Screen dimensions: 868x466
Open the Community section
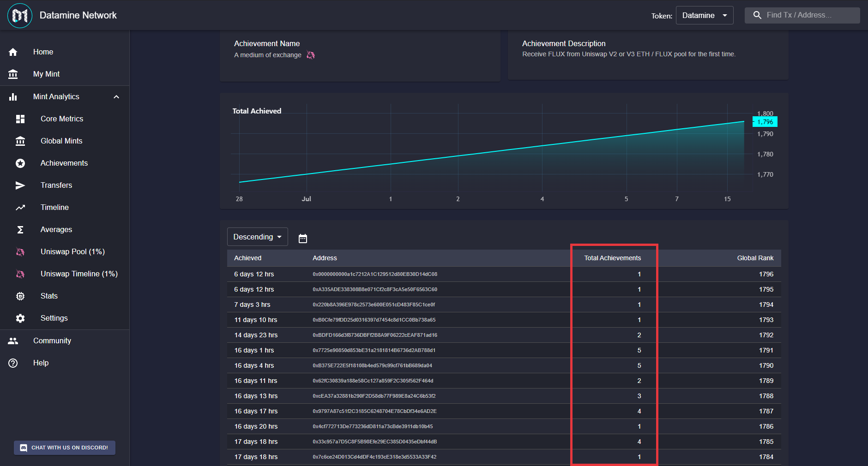coord(65,341)
